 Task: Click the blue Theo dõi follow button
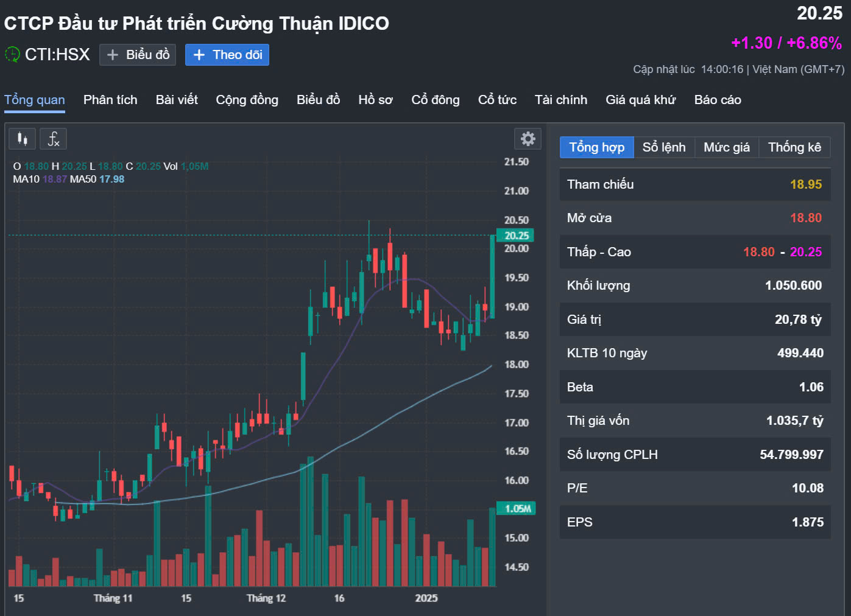227,55
